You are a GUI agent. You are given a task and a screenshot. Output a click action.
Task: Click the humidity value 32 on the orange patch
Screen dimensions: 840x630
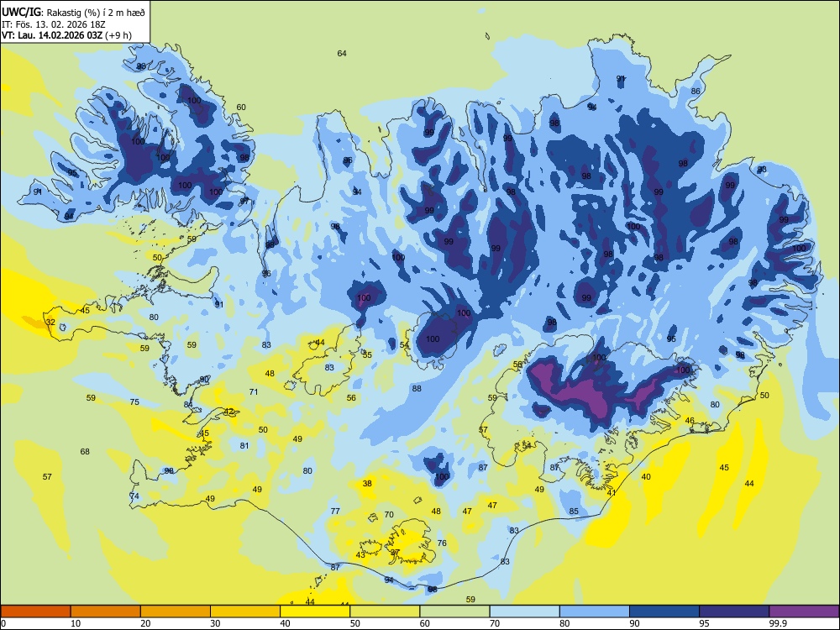point(50,322)
